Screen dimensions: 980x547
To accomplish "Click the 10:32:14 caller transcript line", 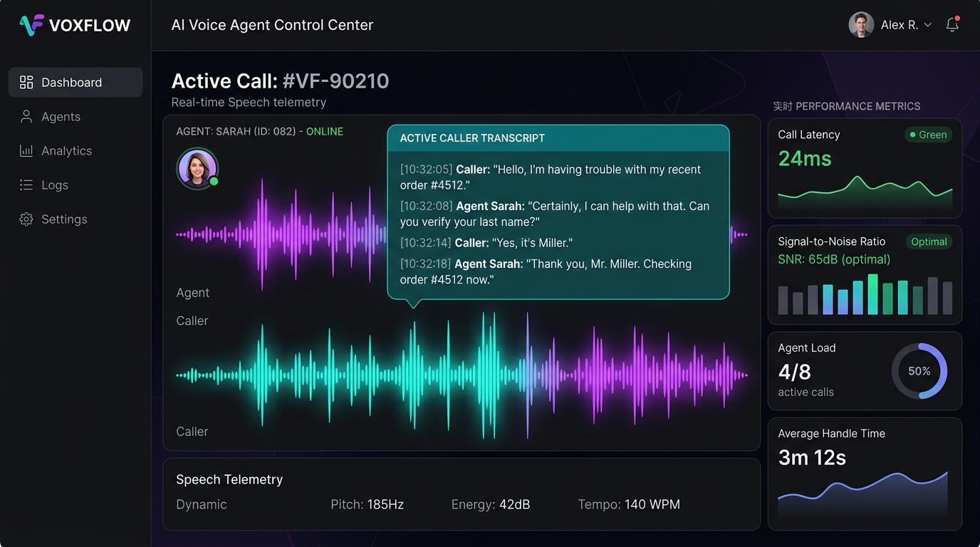I will [486, 243].
